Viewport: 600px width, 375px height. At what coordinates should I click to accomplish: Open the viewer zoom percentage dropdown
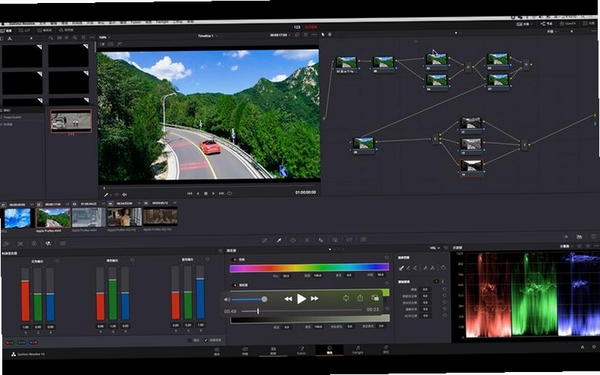pos(104,38)
